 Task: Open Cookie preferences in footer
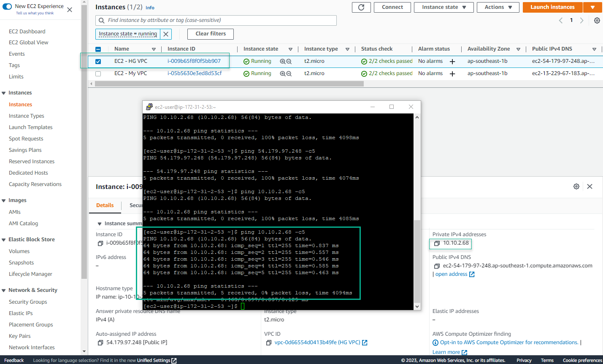pos(582,360)
